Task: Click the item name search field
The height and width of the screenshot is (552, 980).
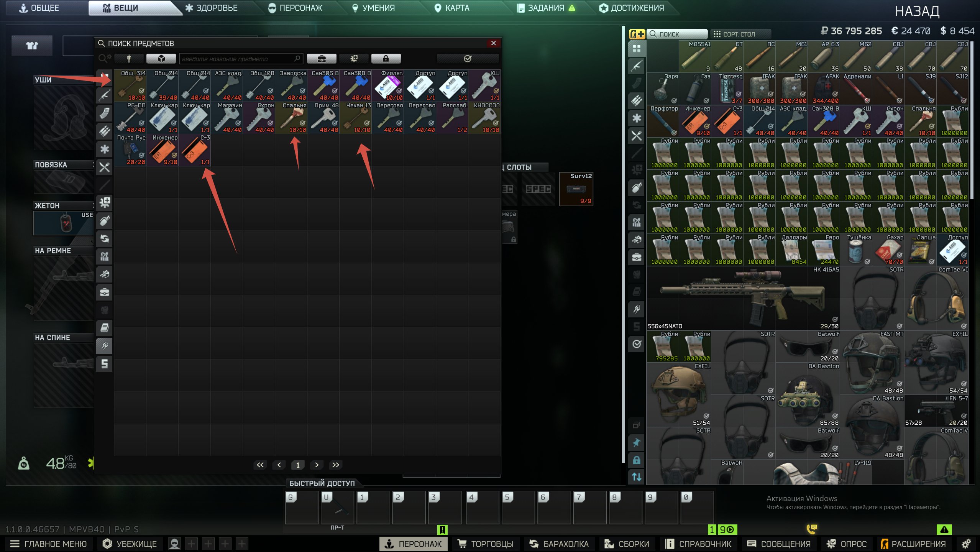Action: (x=241, y=59)
